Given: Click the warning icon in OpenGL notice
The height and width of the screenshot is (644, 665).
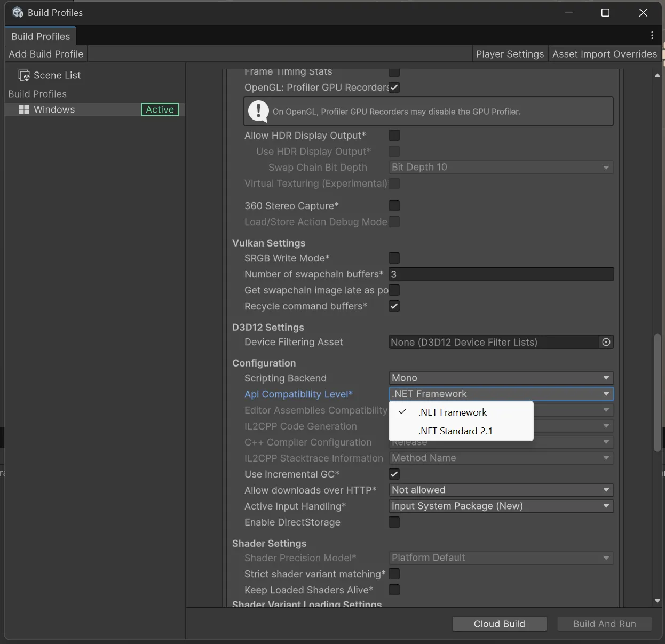Looking at the screenshot, I should pyautogui.click(x=259, y=111).
